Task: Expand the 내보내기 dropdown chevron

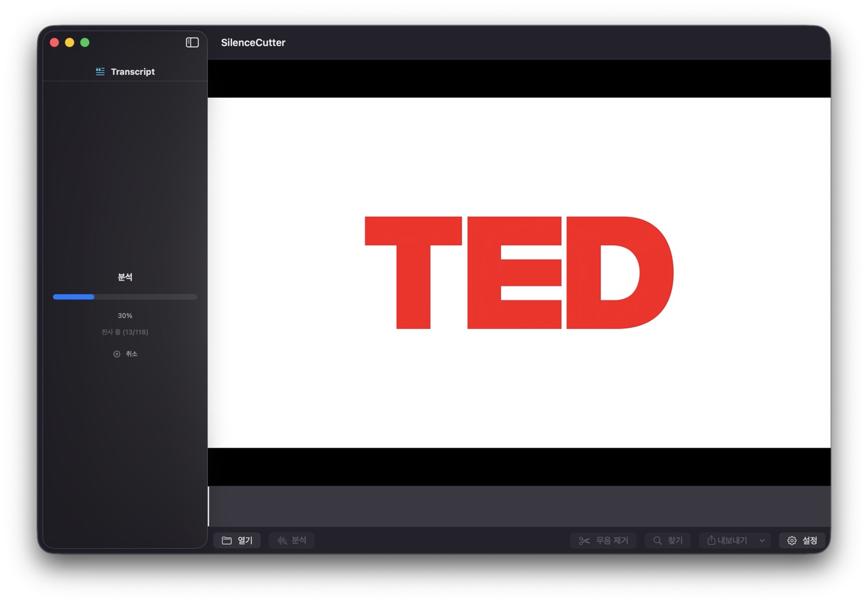Action: coord(762,540)
